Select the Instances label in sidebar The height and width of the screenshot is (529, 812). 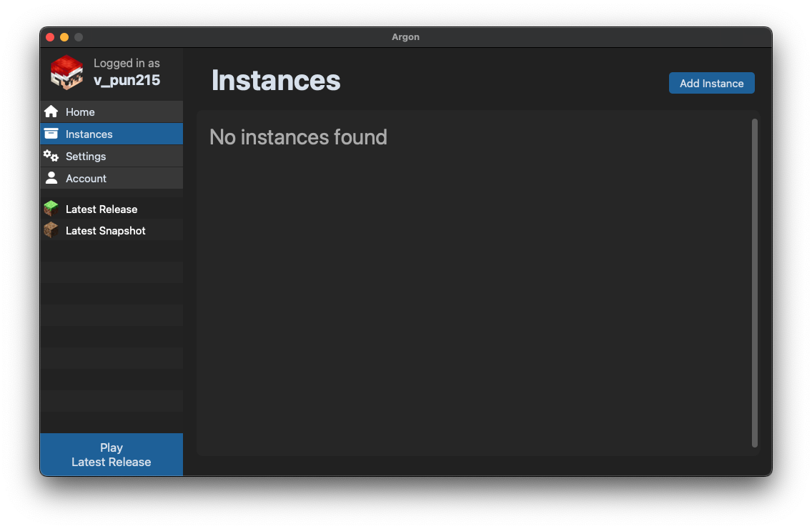[89, 134]
